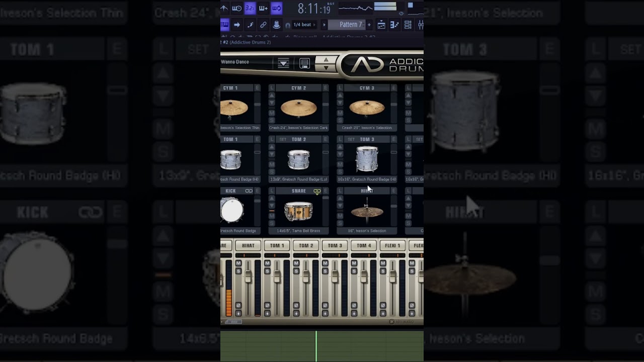Open CYM 2 load menu with L button

point(272,88)
